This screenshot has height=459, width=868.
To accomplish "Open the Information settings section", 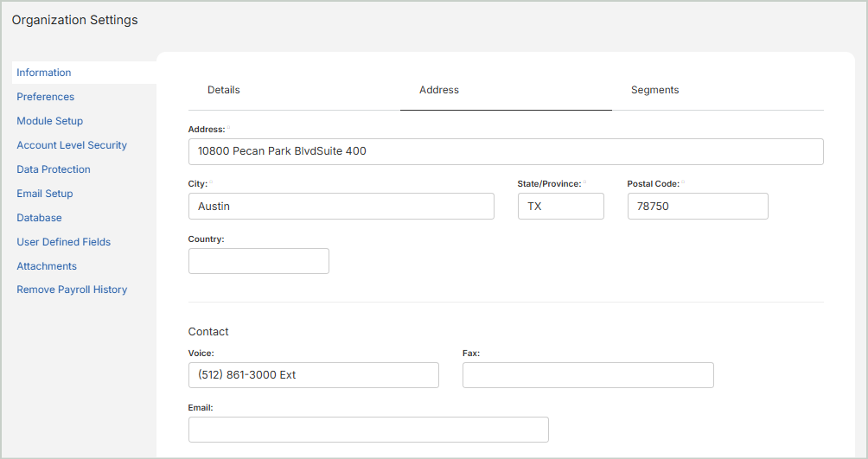I will coord(44,73).
